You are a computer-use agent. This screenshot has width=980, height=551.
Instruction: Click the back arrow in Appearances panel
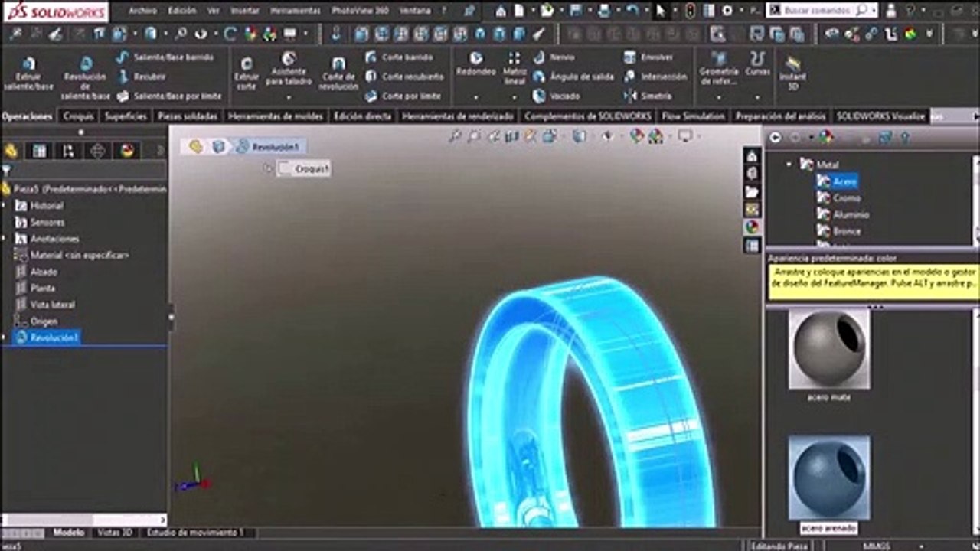click(776, 137)
